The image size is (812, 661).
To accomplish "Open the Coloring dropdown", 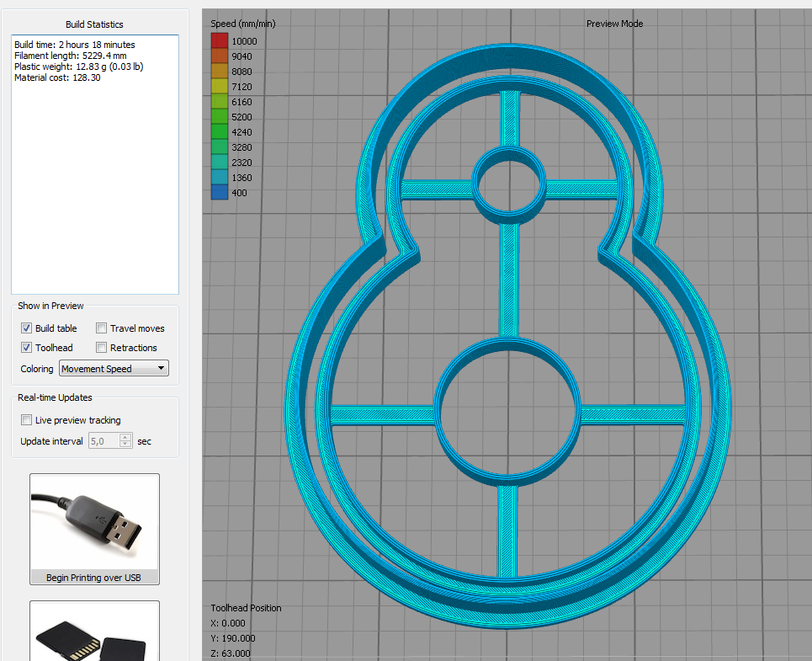I will click(x=114, y=368).
